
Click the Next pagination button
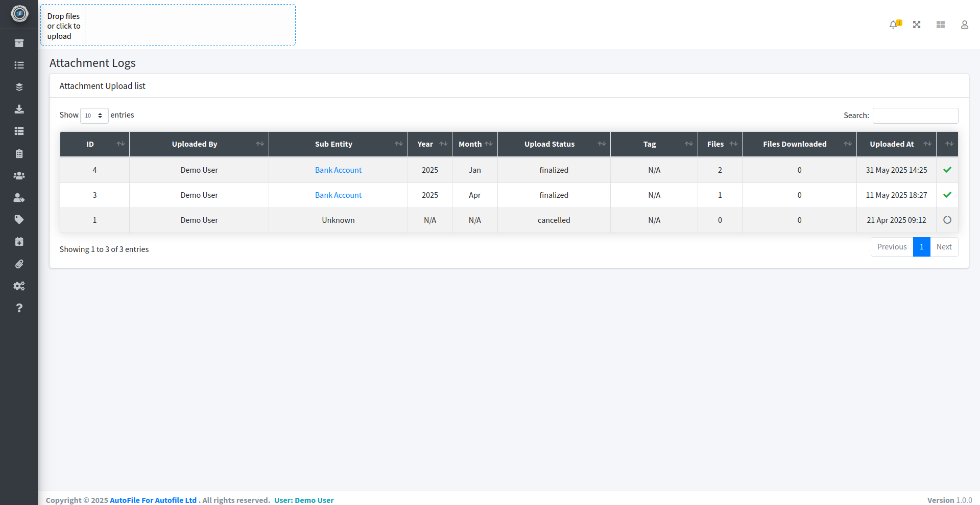tap(944, 247)
